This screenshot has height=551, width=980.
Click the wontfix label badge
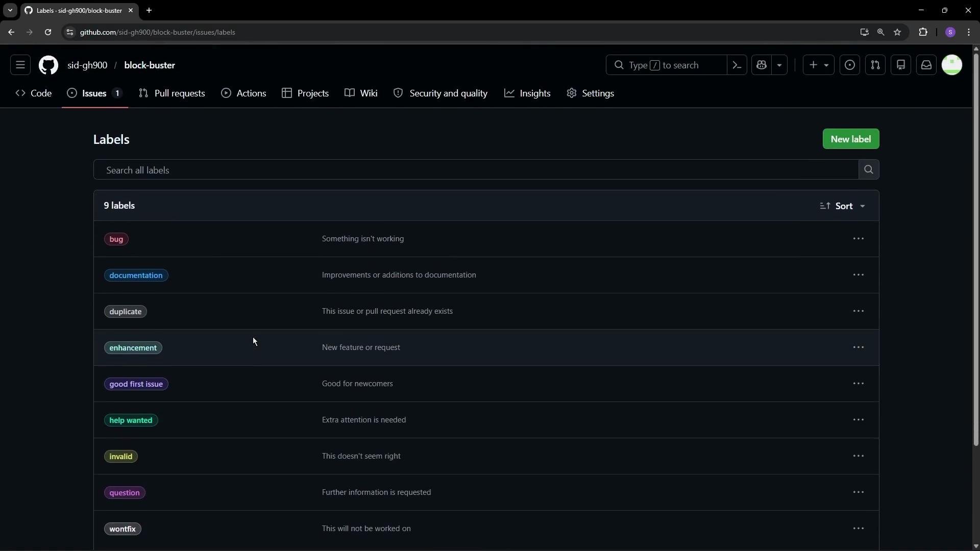tap(122, 529)
